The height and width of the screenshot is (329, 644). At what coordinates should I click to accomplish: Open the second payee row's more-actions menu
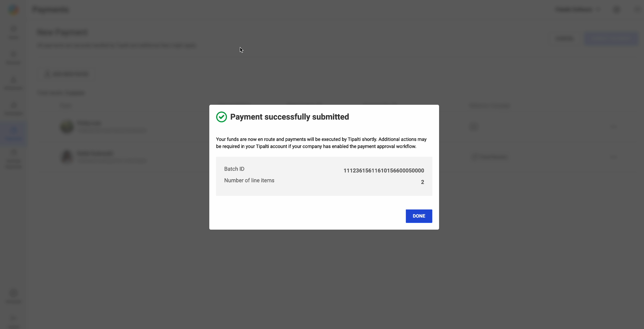[613, 157]
